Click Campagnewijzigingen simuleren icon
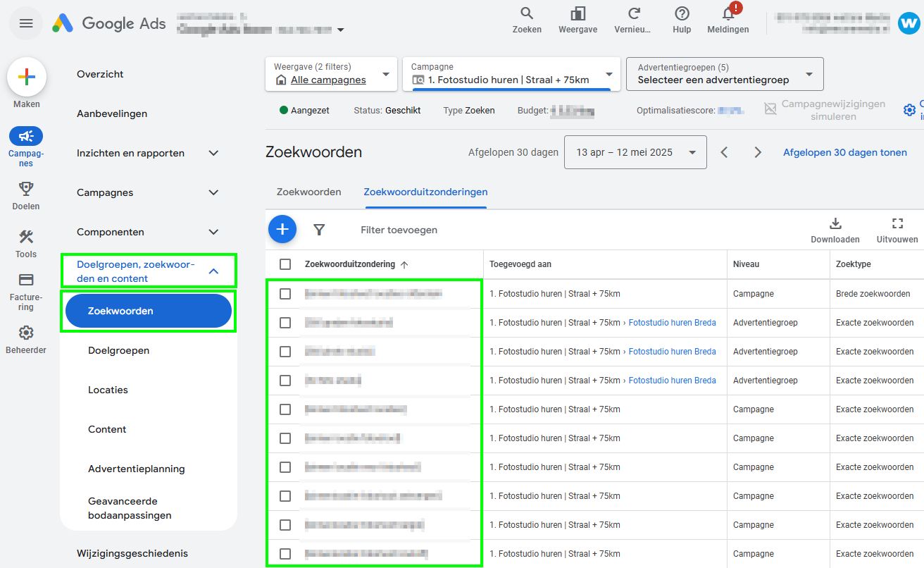Image resolution: width=924 pixels, height=568 pixels. pyautogui.click(x=770, y=109)
